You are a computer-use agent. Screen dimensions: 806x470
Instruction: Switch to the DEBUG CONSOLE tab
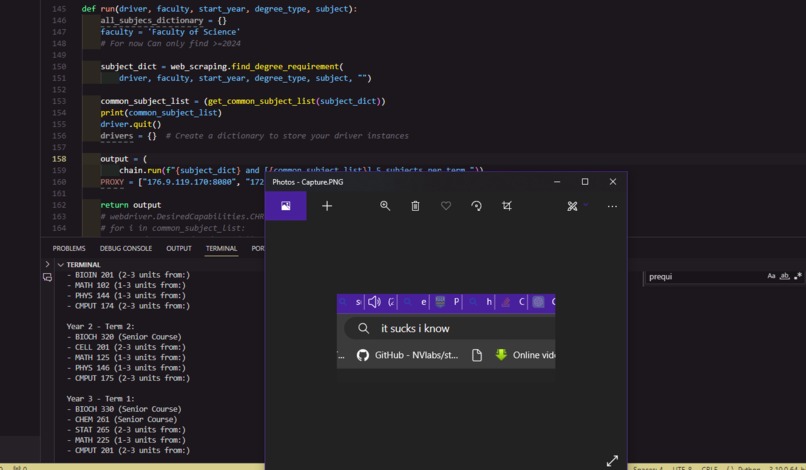pos(126,248)
